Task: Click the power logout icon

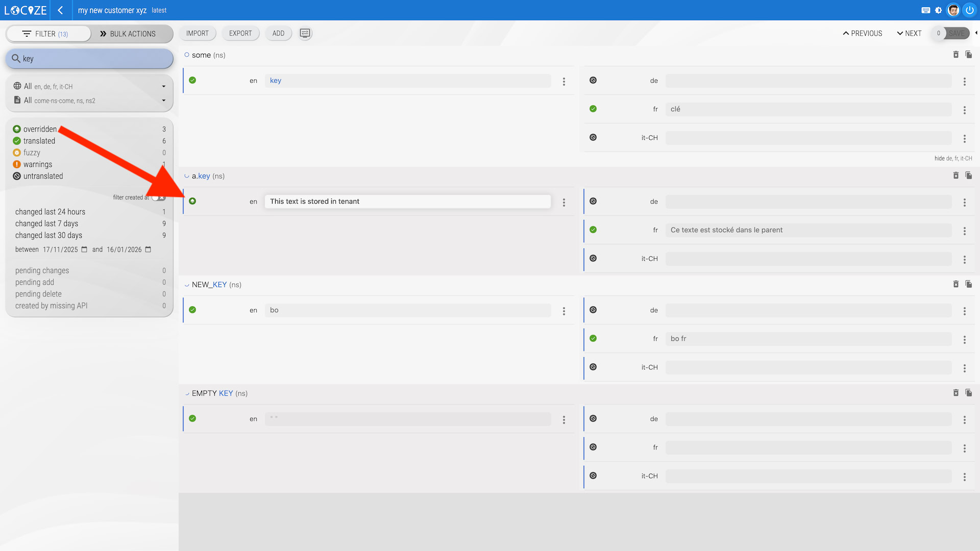Action: (969, 10)
